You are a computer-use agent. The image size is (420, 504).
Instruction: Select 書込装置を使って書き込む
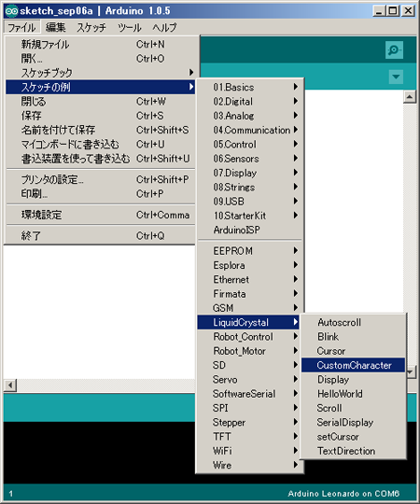click(100, 159)
